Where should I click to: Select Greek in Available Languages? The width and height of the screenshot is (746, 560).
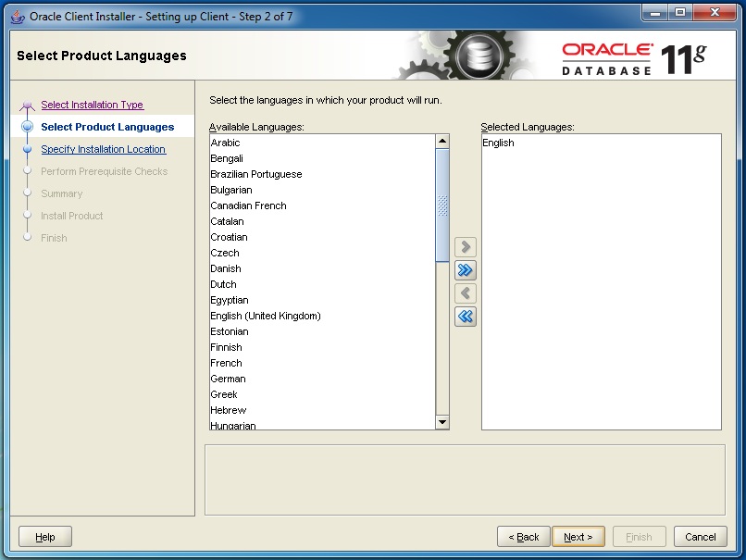click(x=322, y=394)
